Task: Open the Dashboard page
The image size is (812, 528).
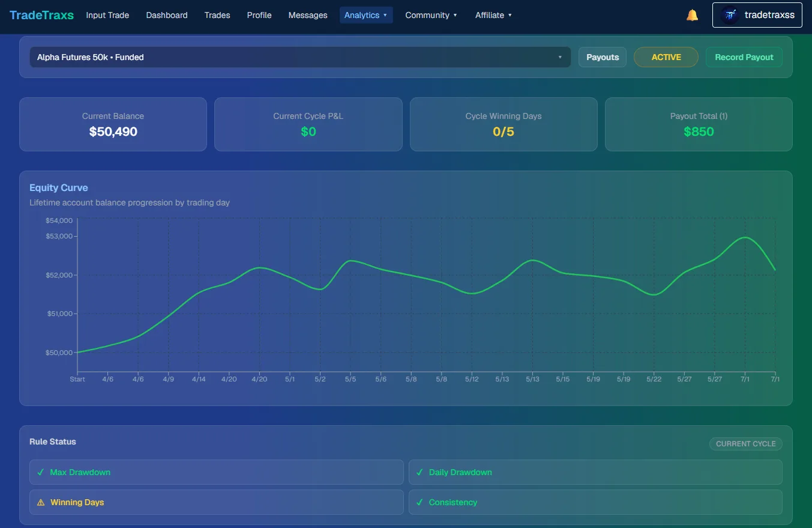Action: coord(167,15)
